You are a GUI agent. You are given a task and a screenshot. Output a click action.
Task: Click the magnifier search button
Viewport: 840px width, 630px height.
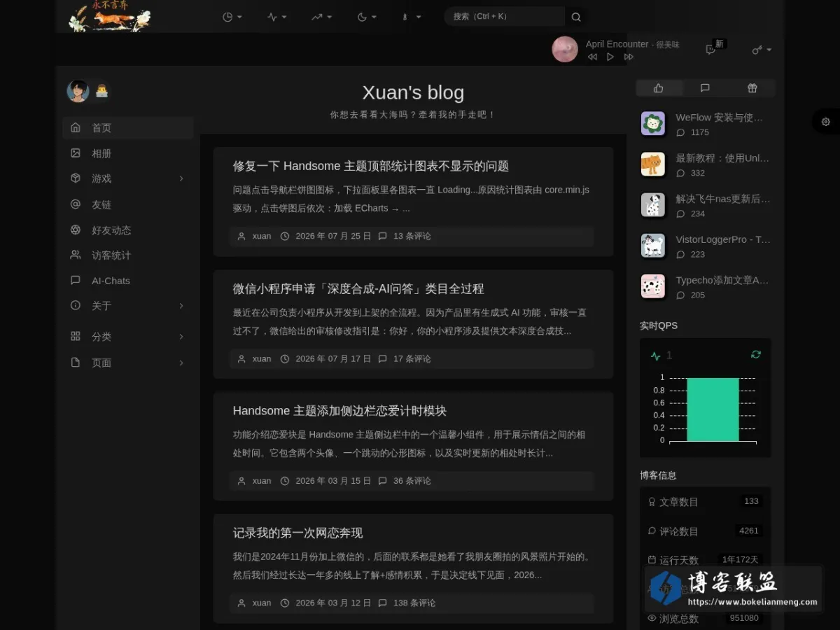(575, 17)
